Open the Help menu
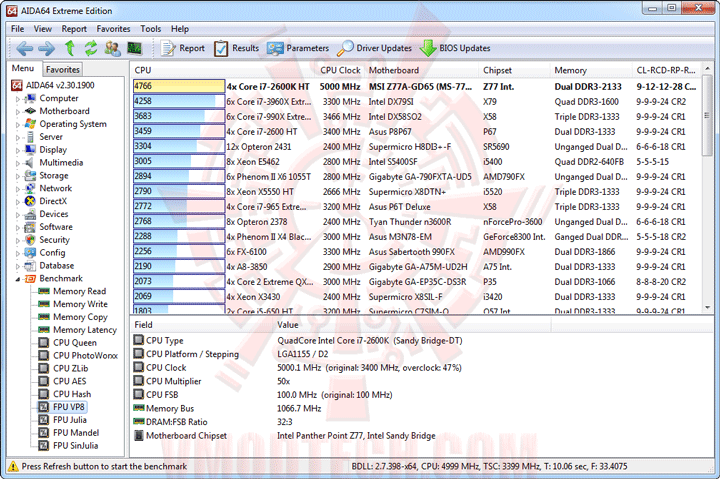The height and width of the screenshot is (479, 720). 180,29
